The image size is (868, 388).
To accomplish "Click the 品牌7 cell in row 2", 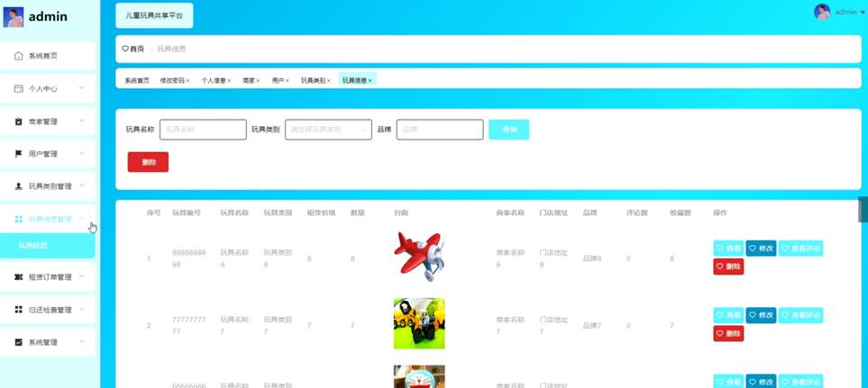I will 592,326.
